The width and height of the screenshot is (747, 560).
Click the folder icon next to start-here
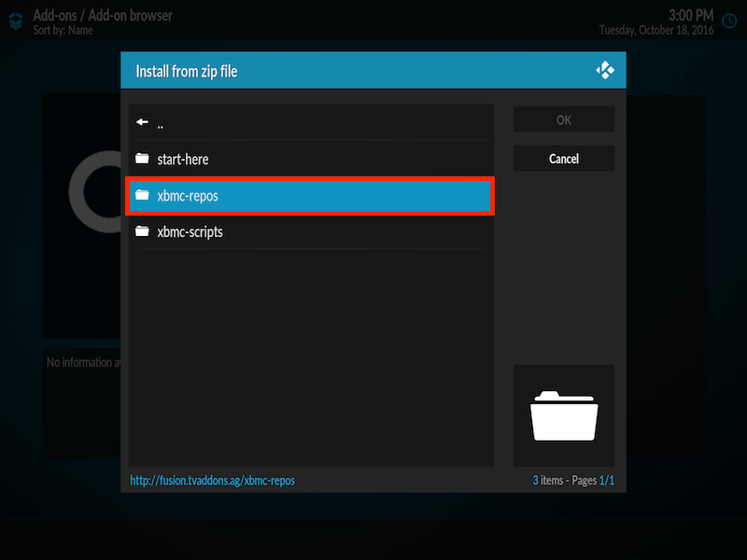pos(142,158)
